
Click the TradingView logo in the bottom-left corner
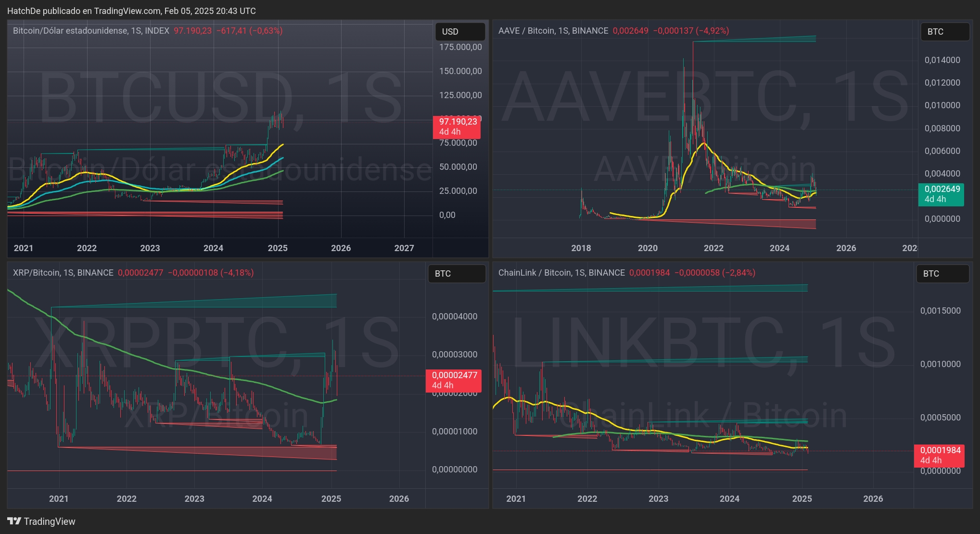pos(40,521)
